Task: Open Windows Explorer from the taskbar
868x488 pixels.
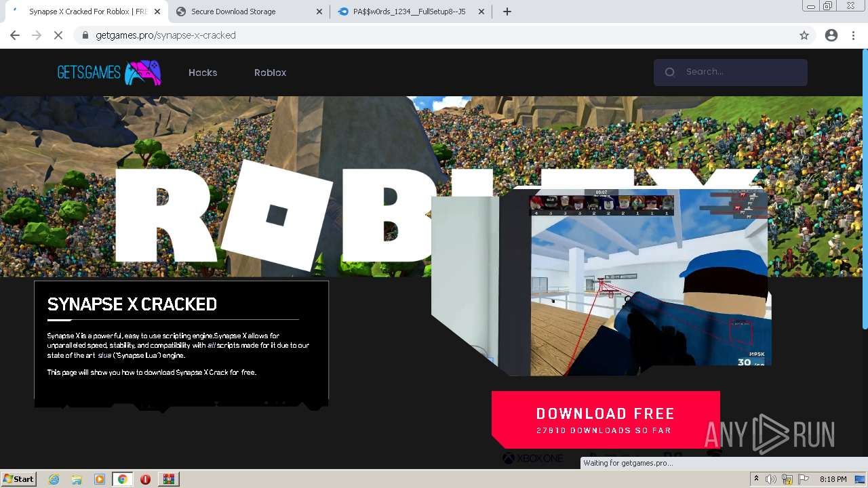Action: click(77, 479)
